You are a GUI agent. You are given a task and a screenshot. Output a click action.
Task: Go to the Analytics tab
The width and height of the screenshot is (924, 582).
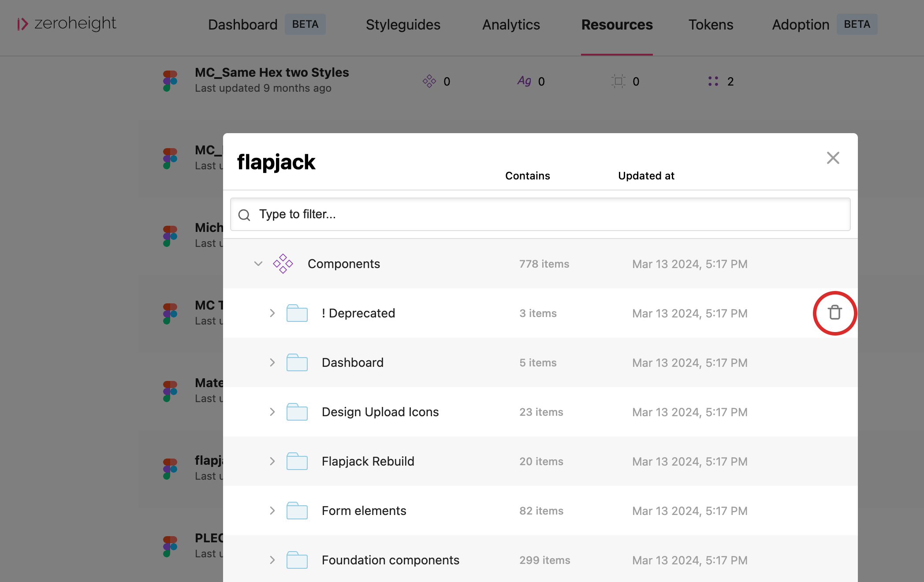point(511,25)
